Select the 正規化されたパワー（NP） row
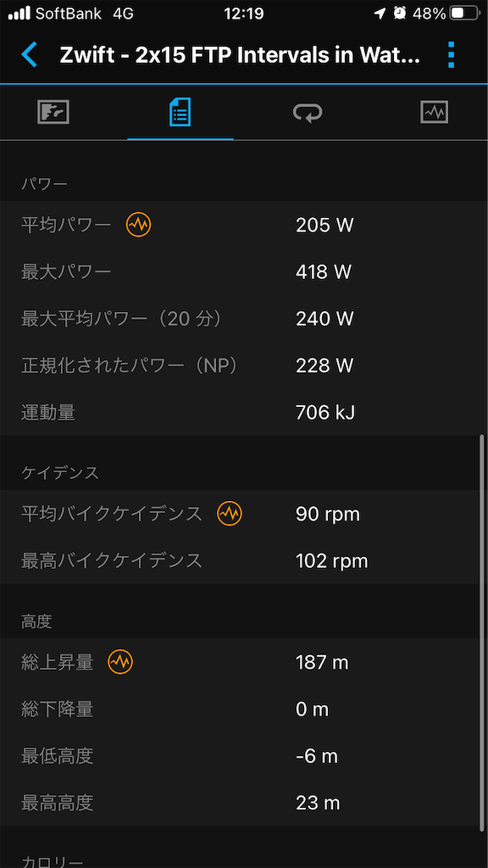This screenshot has height=868, width=488. coord(240,365)
